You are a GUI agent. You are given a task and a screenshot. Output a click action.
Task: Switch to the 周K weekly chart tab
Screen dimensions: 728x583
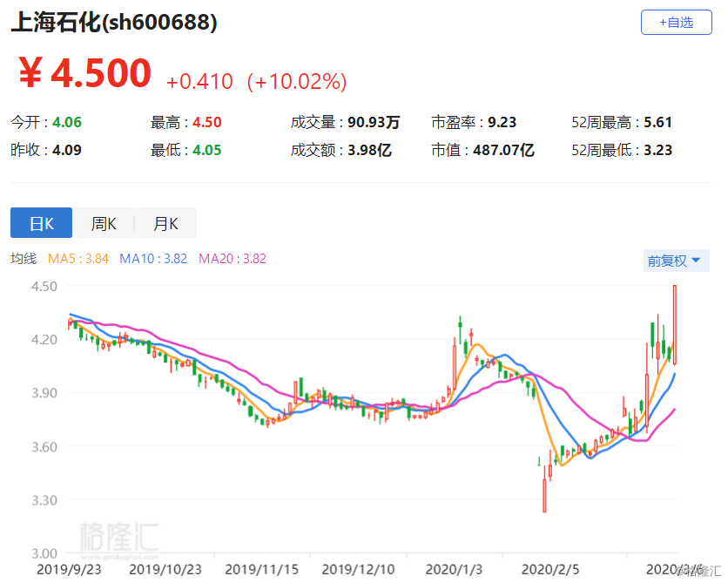pos(104,223)
